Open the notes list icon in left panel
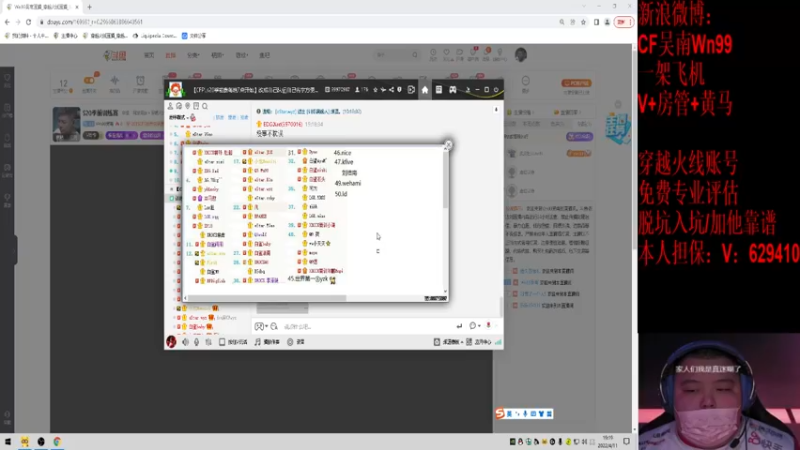Screen dimensions: 800x450 pyautogui.click(x=196, y=106)
